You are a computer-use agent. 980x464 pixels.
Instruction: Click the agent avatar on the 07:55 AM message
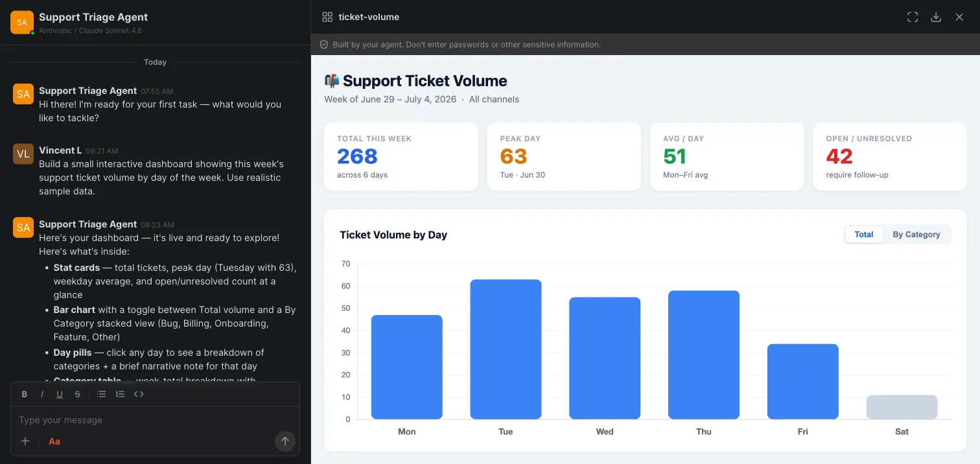[x=23, y=94]
